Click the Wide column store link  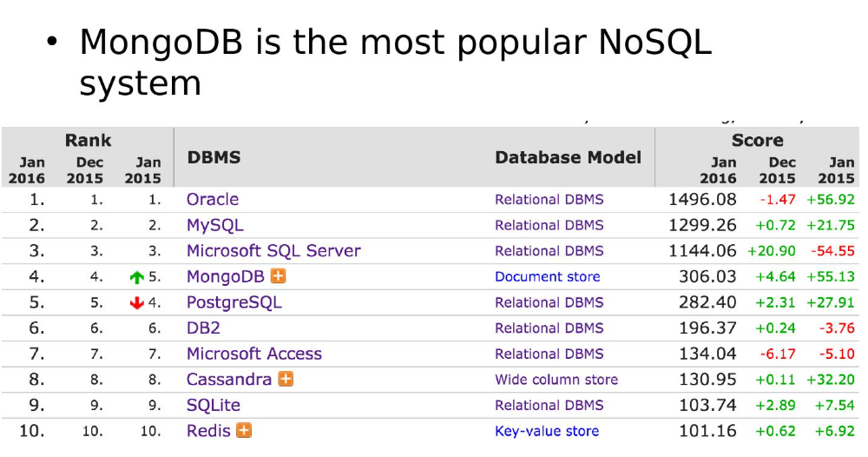pos(556,380)
